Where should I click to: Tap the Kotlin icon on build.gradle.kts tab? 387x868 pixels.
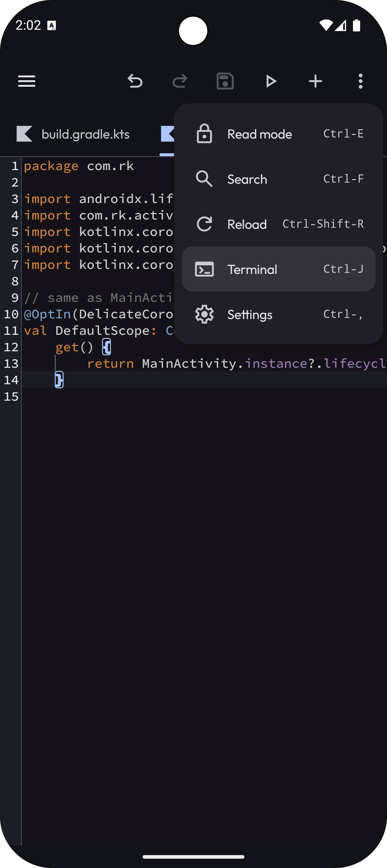[24, 134]
